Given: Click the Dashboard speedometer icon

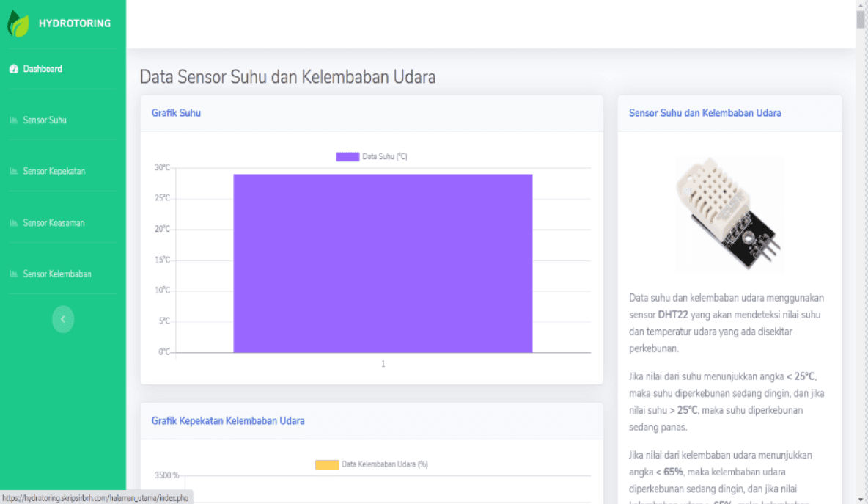Looking at the screenshot, I should click(14, 69).
